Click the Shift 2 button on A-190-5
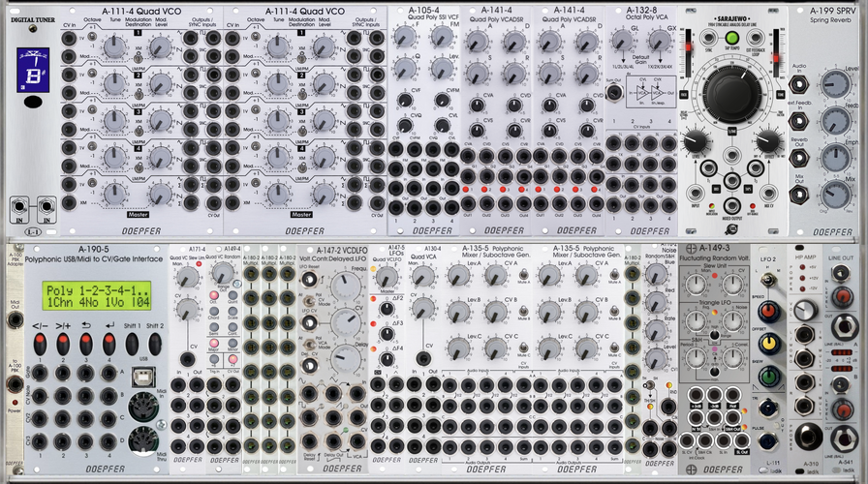 [x=155, y=344]
